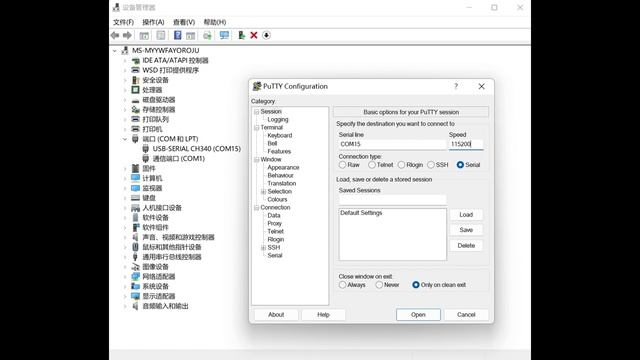Click the Serial line field showing COM15
This screenshot has width=640, height=360.
392,144
